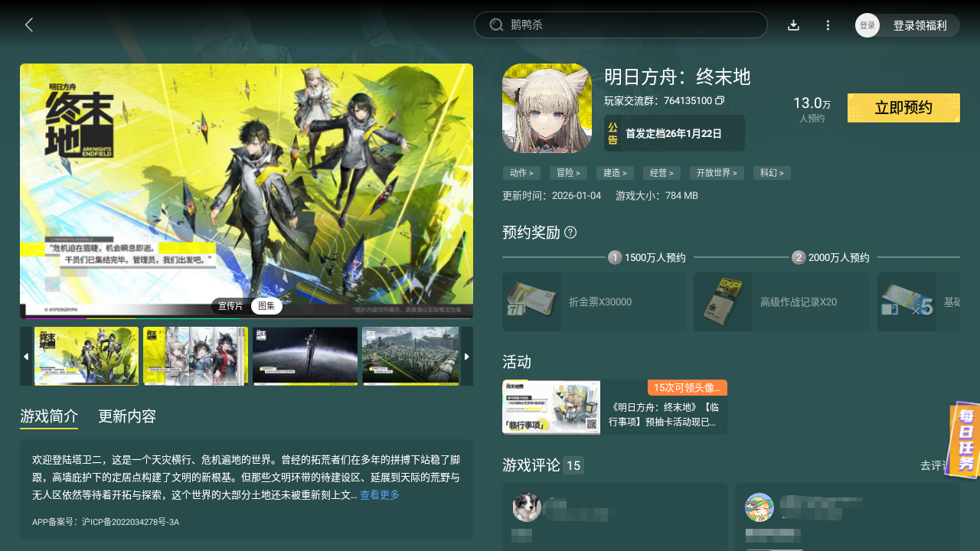Click the APP备案号 registration text
The width and height of the screenshot is (980, 551).
tap(106, 522)
